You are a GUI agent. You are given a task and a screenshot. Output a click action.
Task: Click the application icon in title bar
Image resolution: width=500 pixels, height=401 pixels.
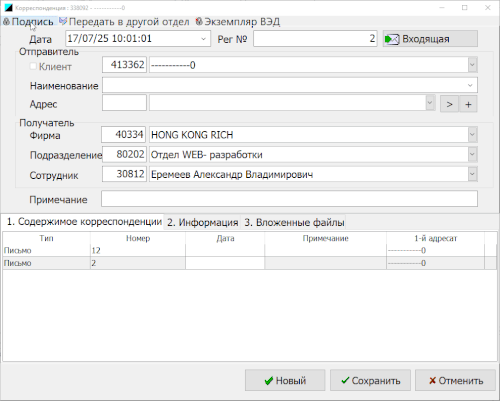pyautogui.click(x=8, y=7)
